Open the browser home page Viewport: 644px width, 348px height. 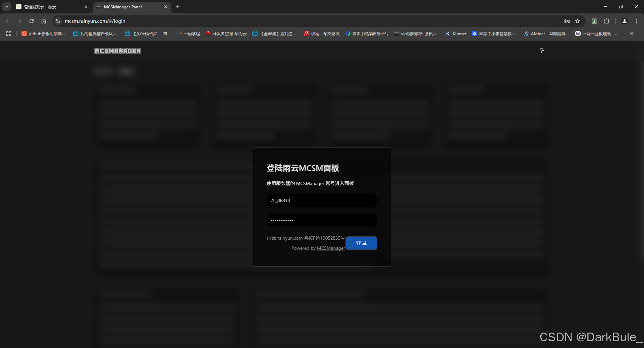[x=44, y=21]
